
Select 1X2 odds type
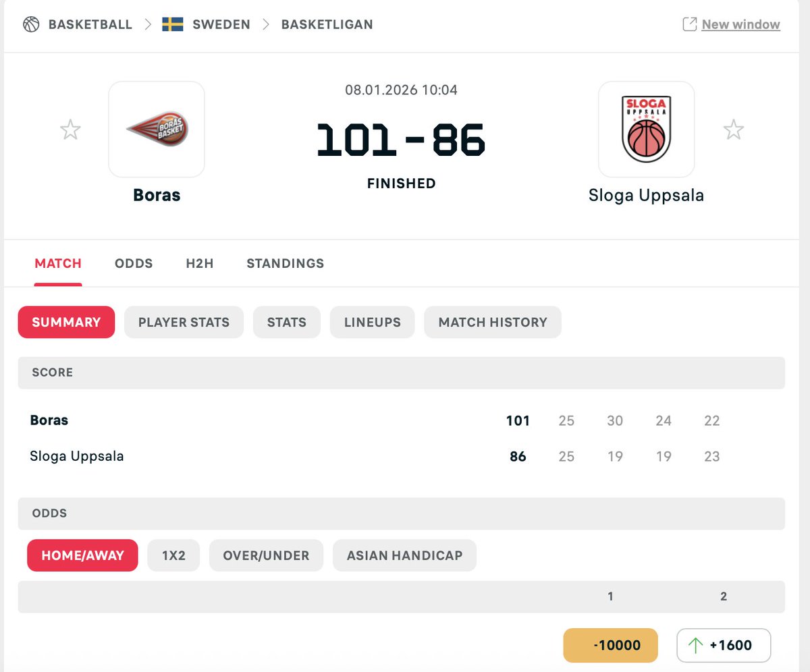tap(173, 555)
